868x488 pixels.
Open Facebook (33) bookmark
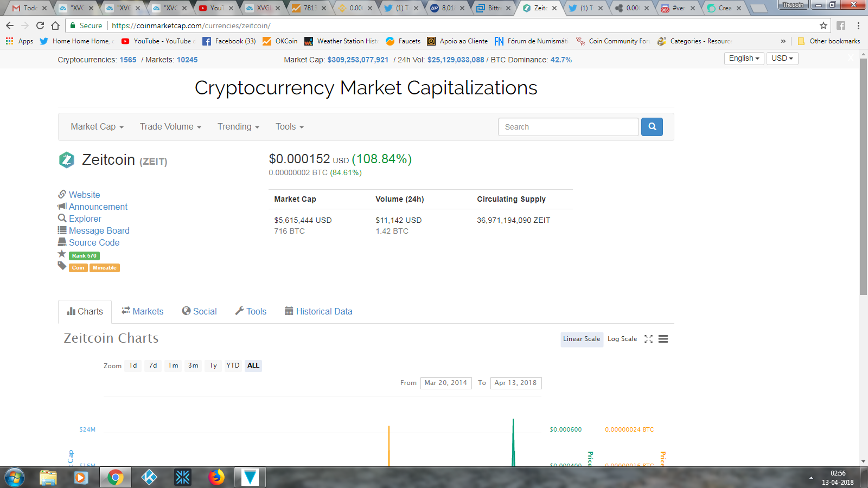229,41
